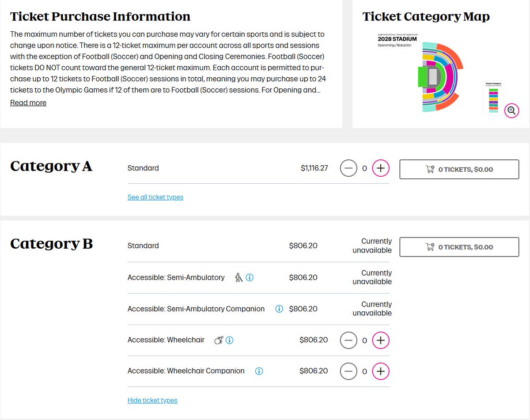
Task: Show info for Wheelchair Companion ticket
Action: coord(259,371)
